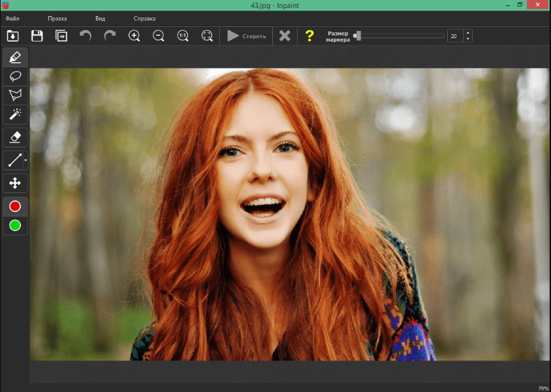This screenshot has width=551, height=392.
Task: Select the Lasso tool
Action: [x=15, y=76]
